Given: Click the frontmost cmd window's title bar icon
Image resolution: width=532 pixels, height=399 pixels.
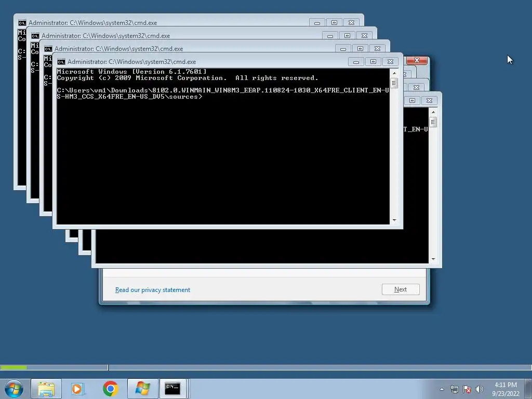Looking at the screenshot, I should (x=61, y=62).
